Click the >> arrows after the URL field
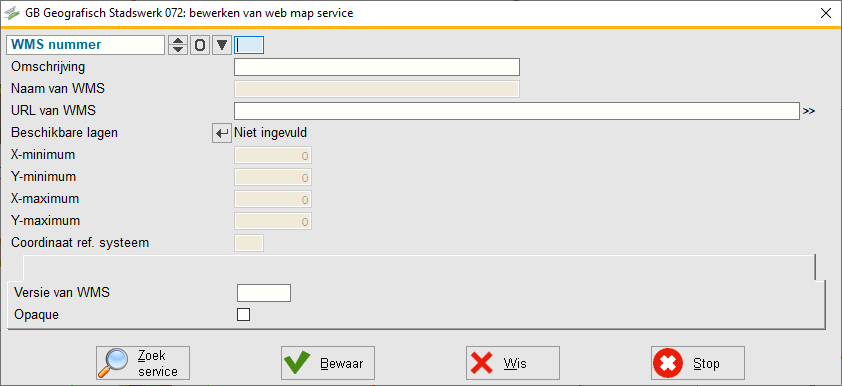Viewport: 842px width, 386px height. coord(809,112)
